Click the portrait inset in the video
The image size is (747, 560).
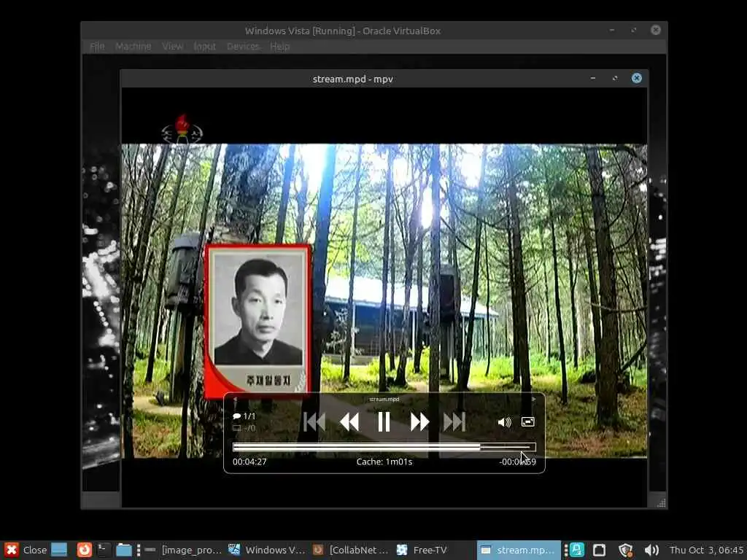258,321
